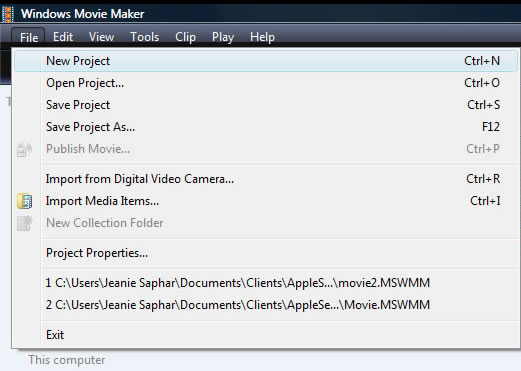Click the Ctrl+N shortcut label
521x371 pixels.
482,61
